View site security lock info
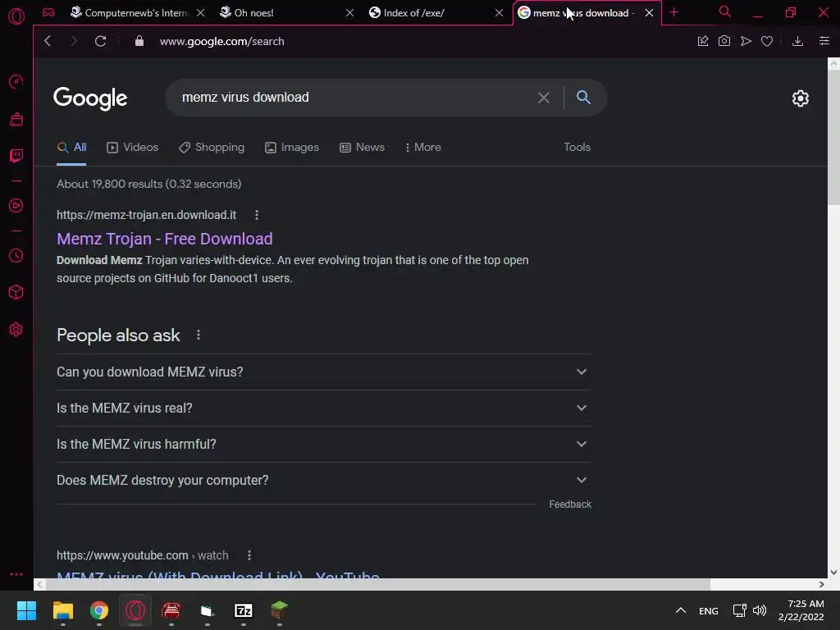Viewport: 840px width, 630px height. tap(139, 41)
